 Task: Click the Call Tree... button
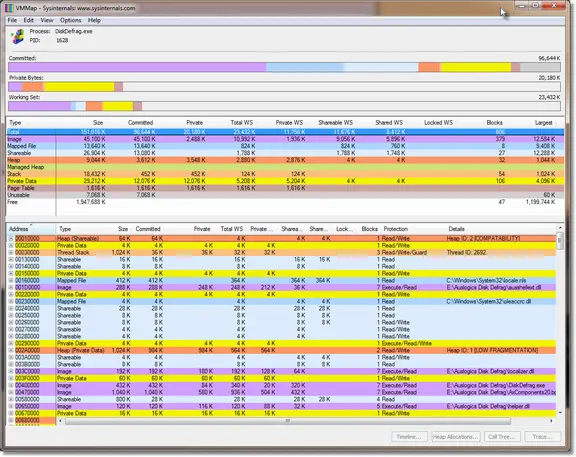pyautogui.click(x=502, y=436)
